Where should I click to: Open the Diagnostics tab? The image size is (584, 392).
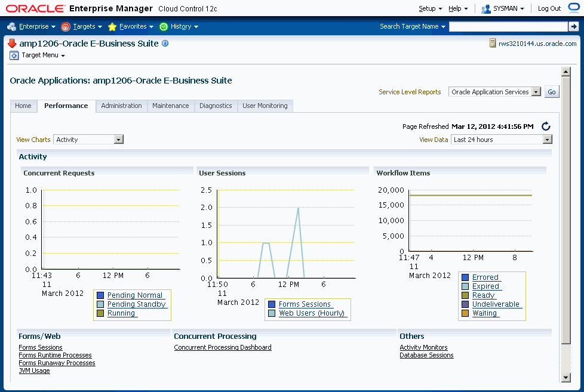(x=216, y=106)
